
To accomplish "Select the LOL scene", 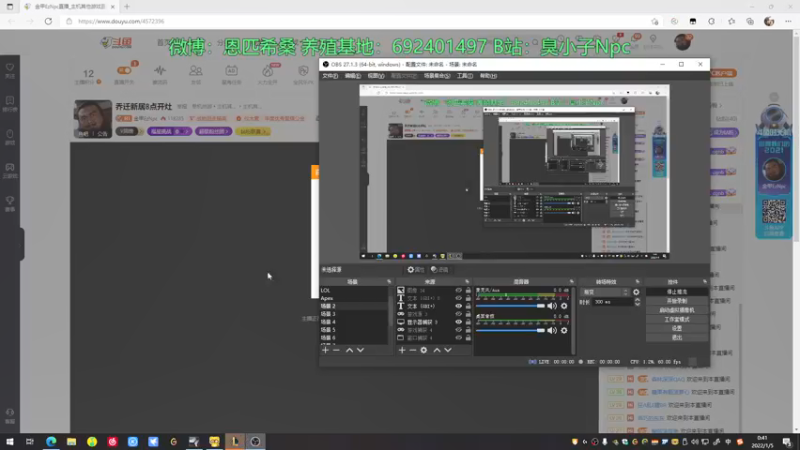I will pyautogui.click(x=354, y=290).
